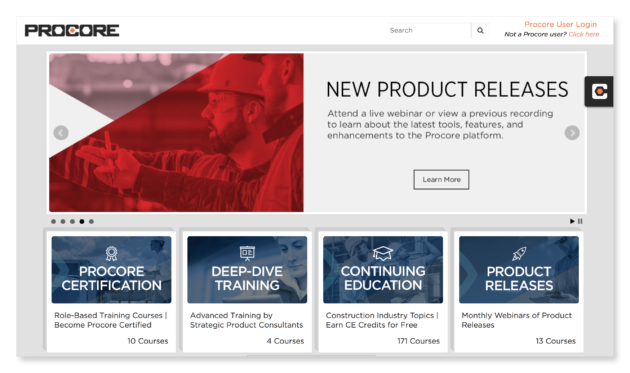Viewport: 630px width, 373px height.
Task: Open the Procore side widget tab icon
Action: (x=599, y=92)
